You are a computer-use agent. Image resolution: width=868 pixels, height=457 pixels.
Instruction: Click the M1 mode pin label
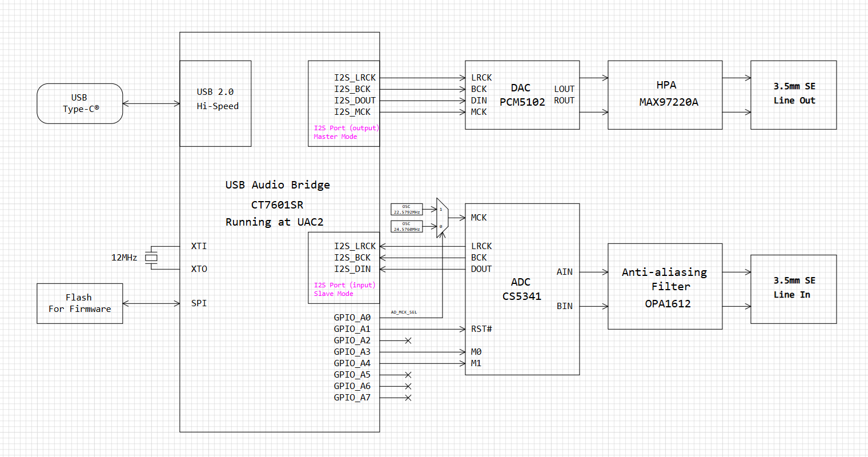coord(476,363)
